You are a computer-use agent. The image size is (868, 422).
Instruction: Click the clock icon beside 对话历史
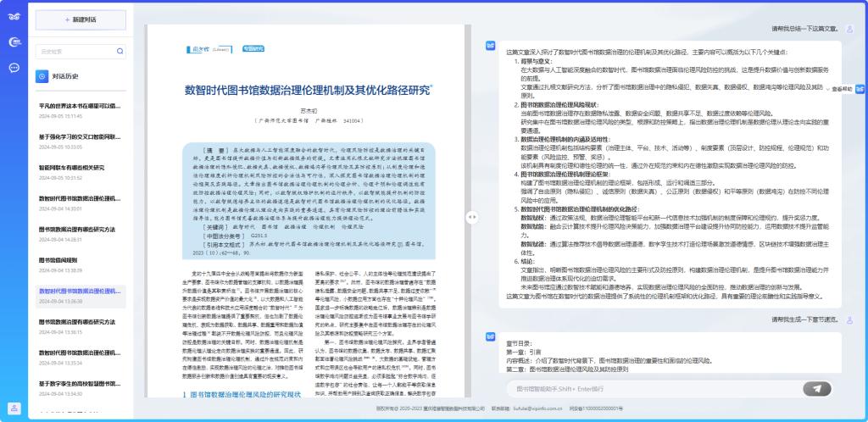point(42,76)
